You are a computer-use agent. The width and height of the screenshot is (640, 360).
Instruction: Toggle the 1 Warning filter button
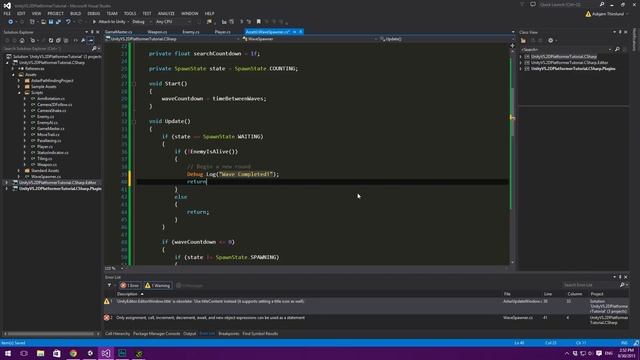click(158, 285)
